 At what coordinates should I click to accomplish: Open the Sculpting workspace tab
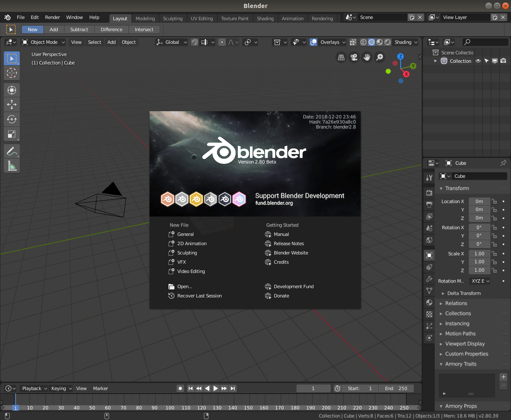pyautogui.click(x=172, y=19)
